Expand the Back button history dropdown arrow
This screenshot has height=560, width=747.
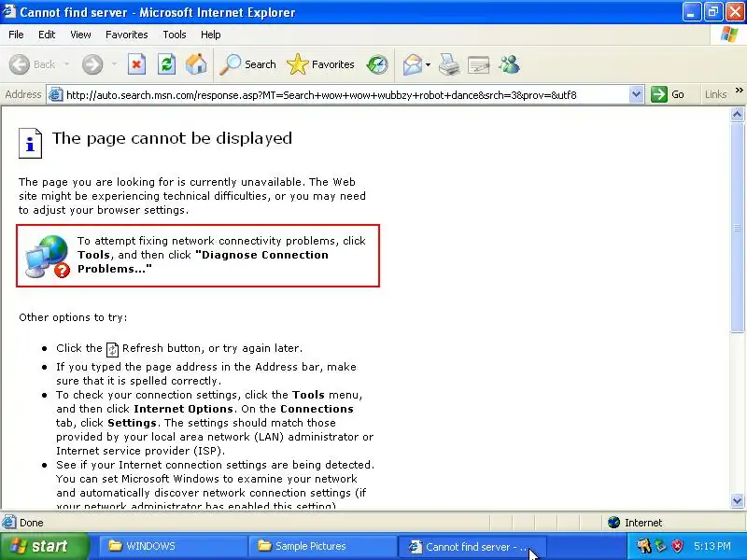66,64
